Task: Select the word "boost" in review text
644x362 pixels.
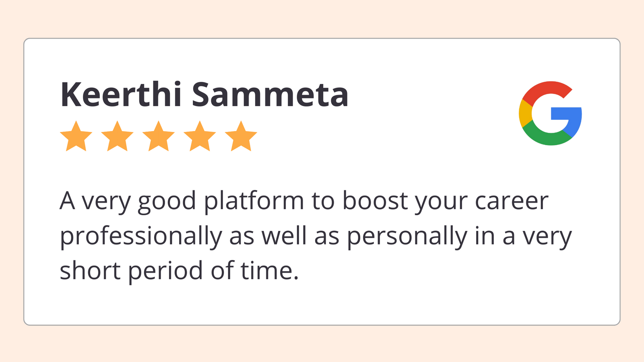Action: point(375,200)
